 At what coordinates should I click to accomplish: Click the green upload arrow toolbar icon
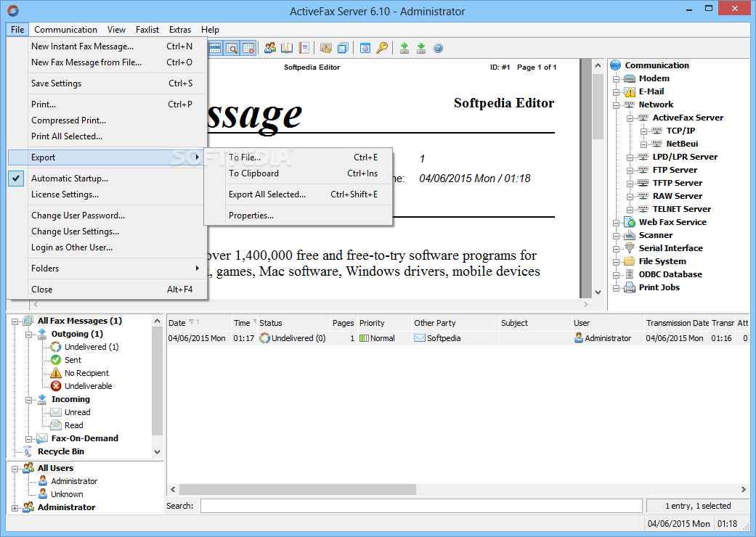pos(405,49)
